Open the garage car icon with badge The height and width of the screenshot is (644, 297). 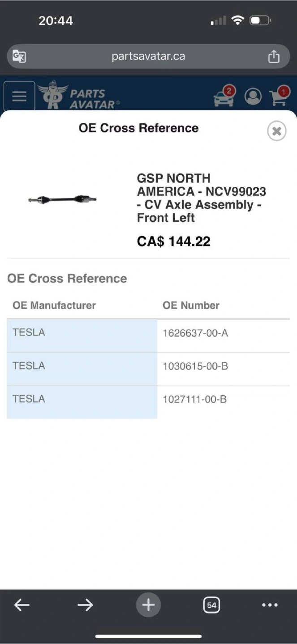click(224, 96)
